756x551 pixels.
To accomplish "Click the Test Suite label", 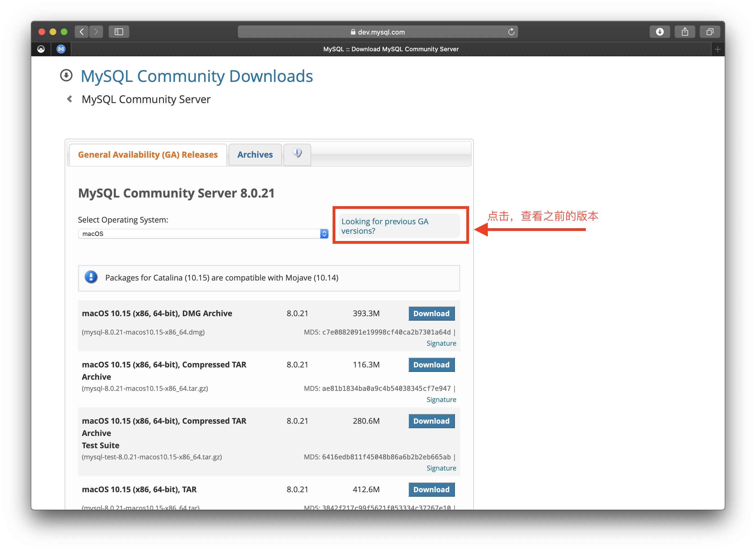I will pyautogui.click(x=100, y=446).
